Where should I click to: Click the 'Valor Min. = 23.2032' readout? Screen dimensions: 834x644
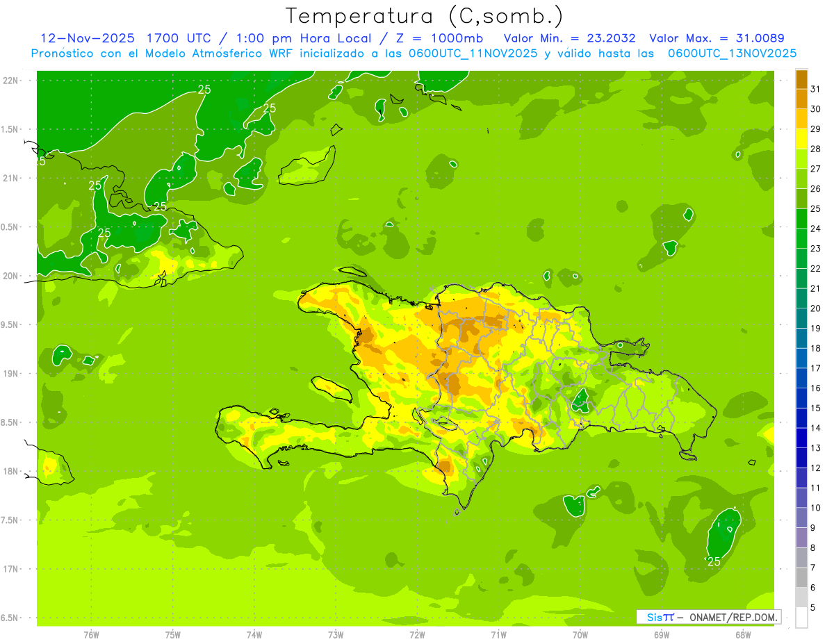tap(569, 38)
